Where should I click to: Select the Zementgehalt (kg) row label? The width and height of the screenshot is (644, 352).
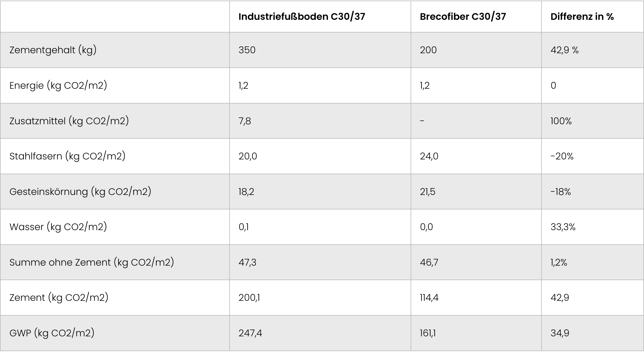(x=53, y=50)
